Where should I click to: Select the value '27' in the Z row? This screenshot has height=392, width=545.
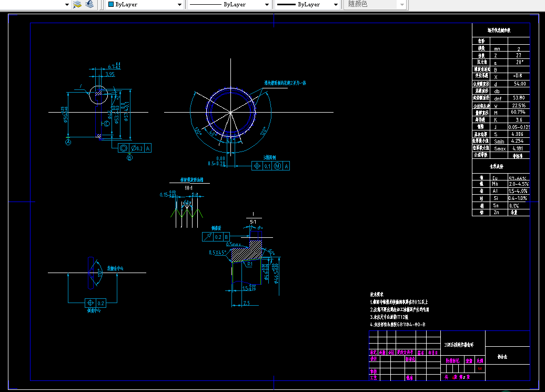(519, 55)
